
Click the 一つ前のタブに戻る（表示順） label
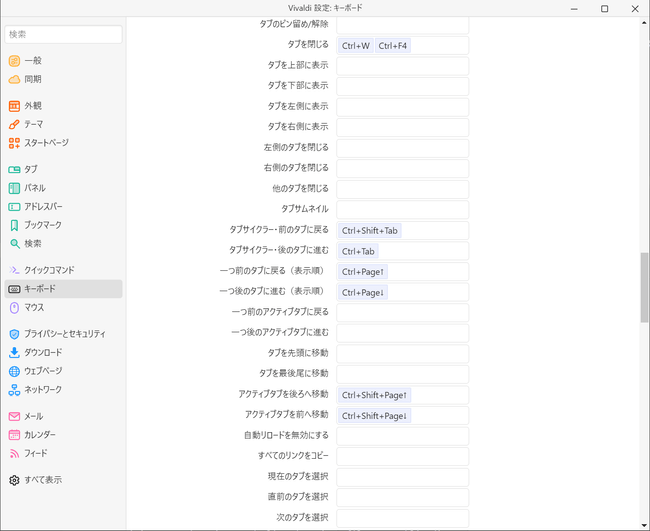pyautogui.click(x=274, y=271)
